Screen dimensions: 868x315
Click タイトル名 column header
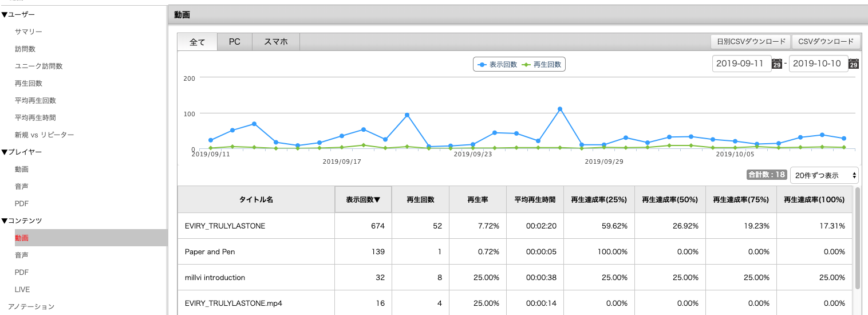point(256,200)
